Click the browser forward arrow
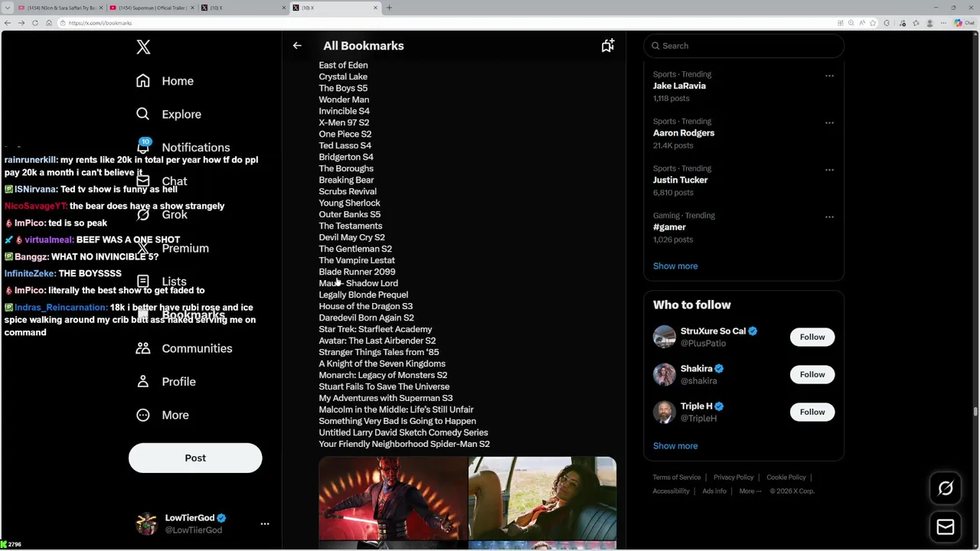980x551 pixels. (21, 23)
